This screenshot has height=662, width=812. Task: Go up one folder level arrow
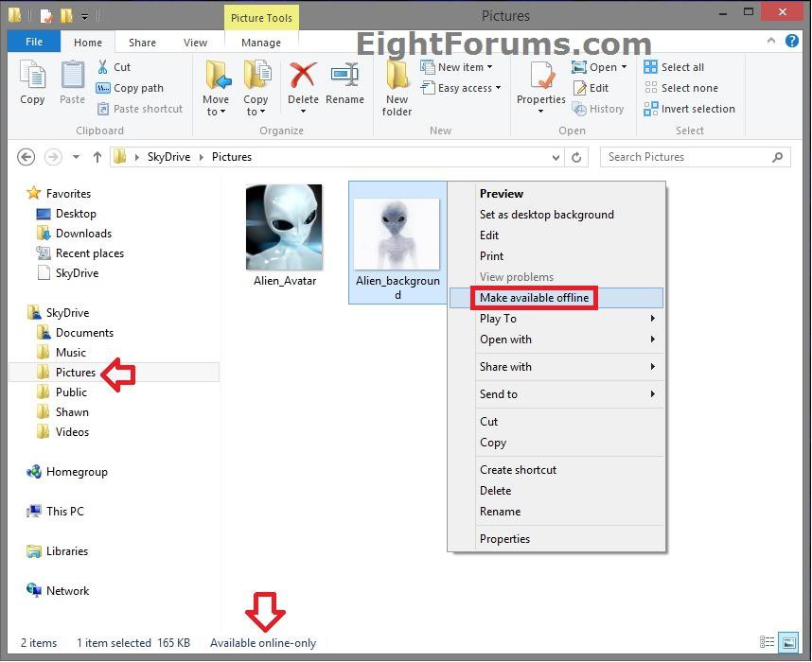tap(97, 158)
